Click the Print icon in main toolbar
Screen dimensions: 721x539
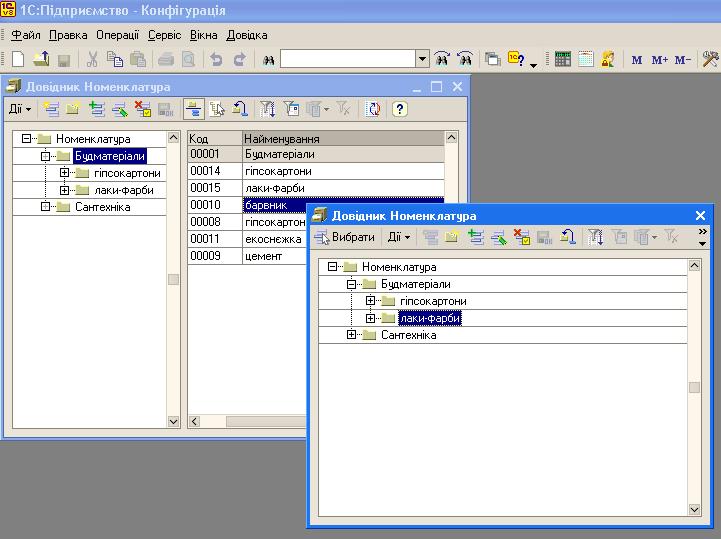(x=166, y=59)
